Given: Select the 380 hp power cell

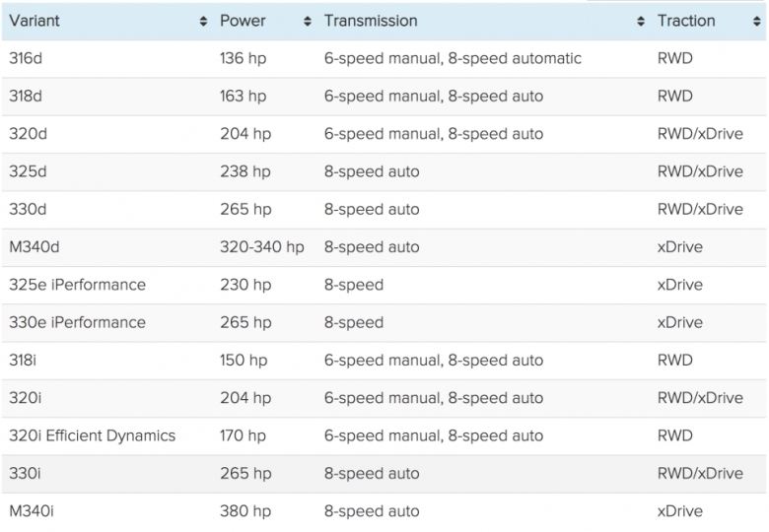Looking at the screenshot, I should (245, 511).
